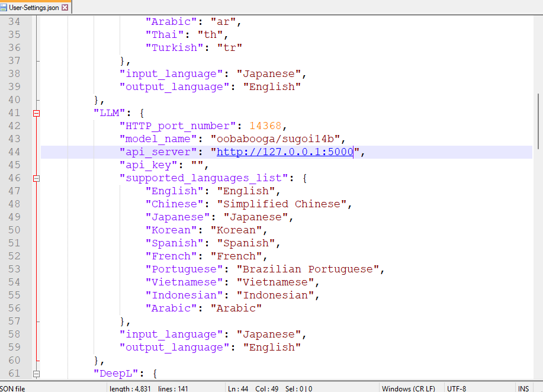Click the orange number 14368
543x392 pixels.
click(x=266, y=126)
